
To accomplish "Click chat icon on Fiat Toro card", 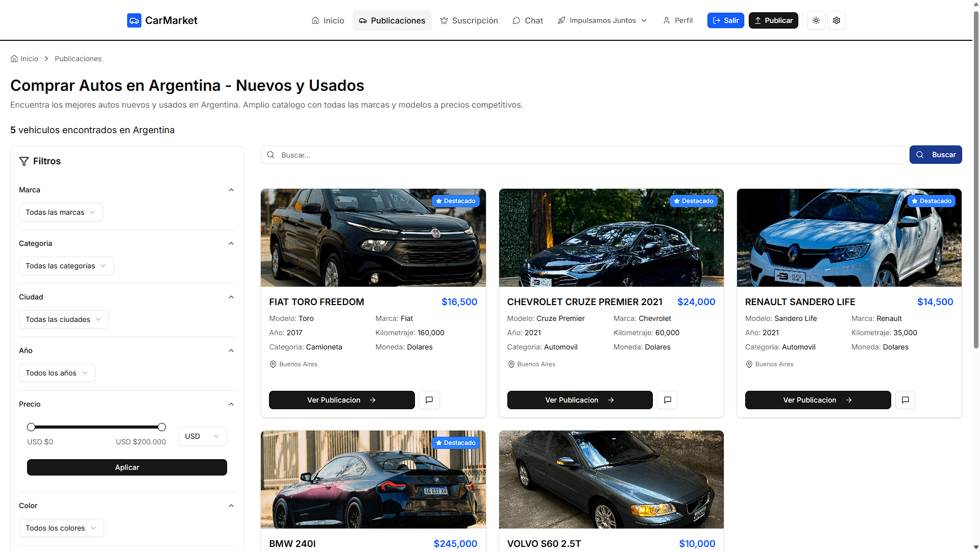I will [429, 400].
